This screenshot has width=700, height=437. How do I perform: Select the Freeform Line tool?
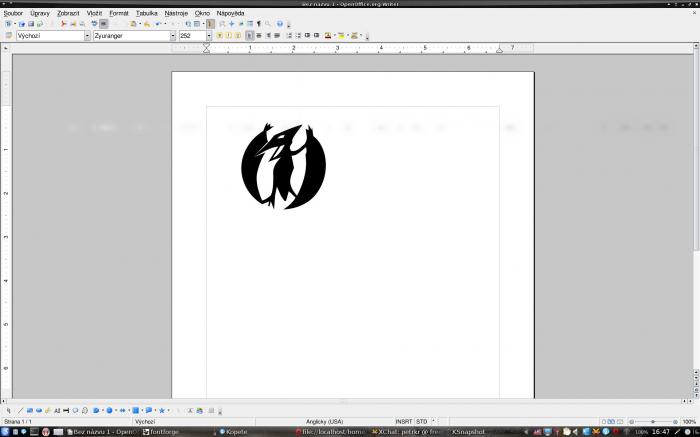[x=48, y=410]
